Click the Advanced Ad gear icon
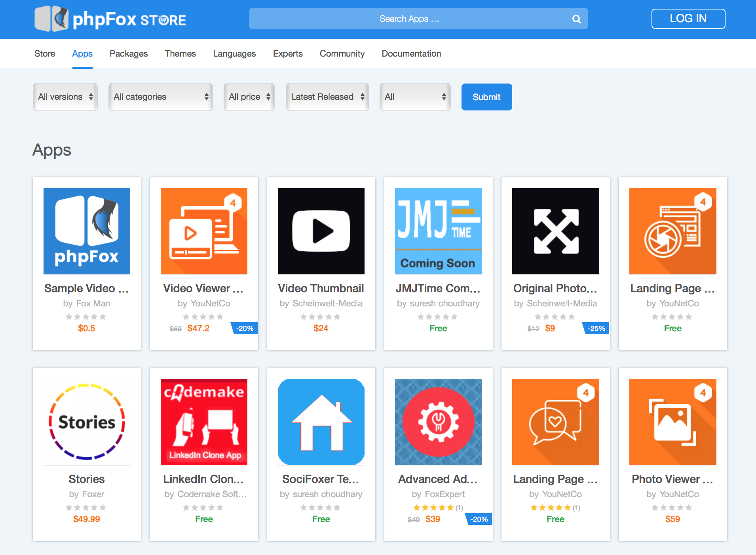The height and width of the screenshot is (555, 756). pyautogui.click(x=438, y=422)
